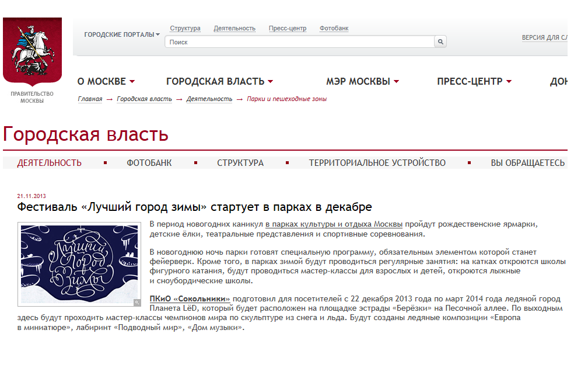This screenshot has width=588, height=368.
Task: Click Парки и пешеходные зоны breadcrumb
Action: tap(286, 99)
